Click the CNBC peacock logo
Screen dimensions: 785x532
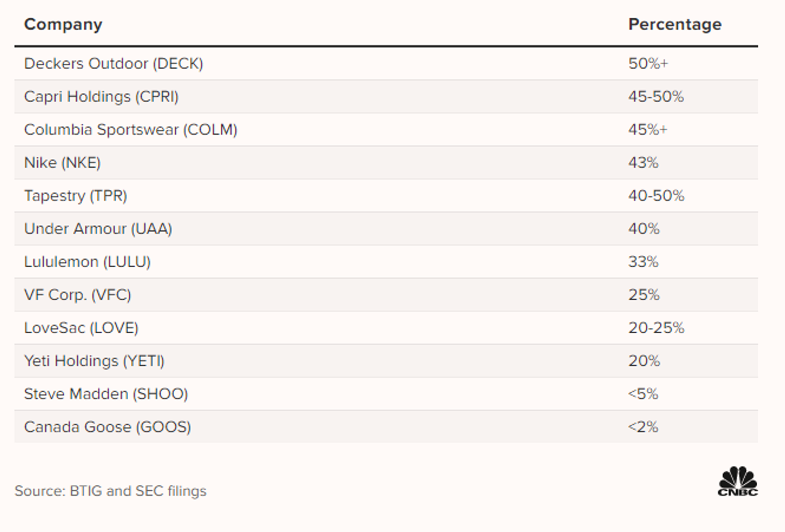(x=737, y=481)
